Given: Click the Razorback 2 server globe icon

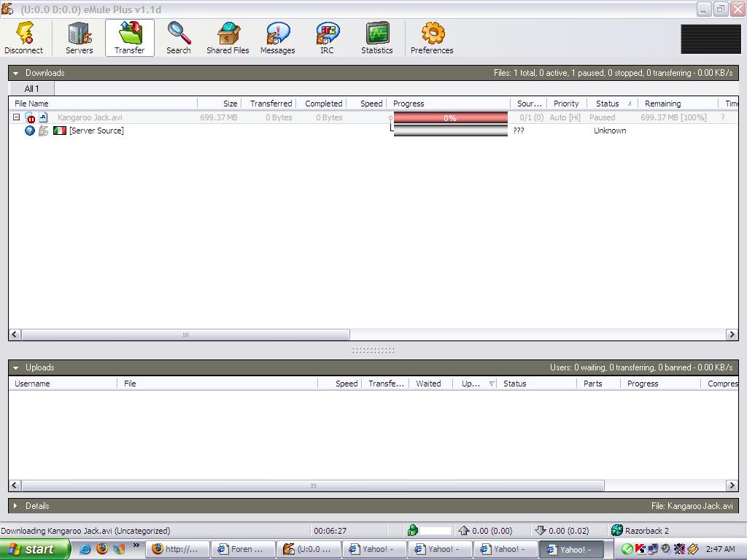Looking at the screenshot, I should [x=617, y=530].
